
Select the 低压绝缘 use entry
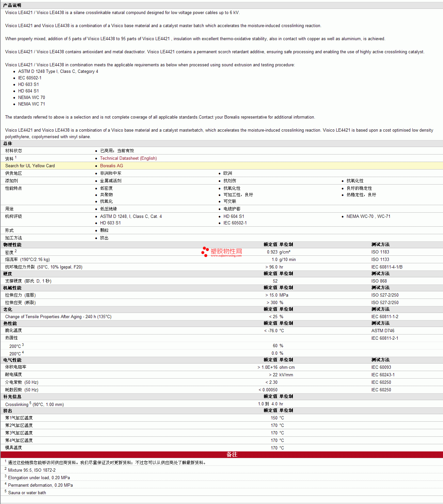[108, 209]
